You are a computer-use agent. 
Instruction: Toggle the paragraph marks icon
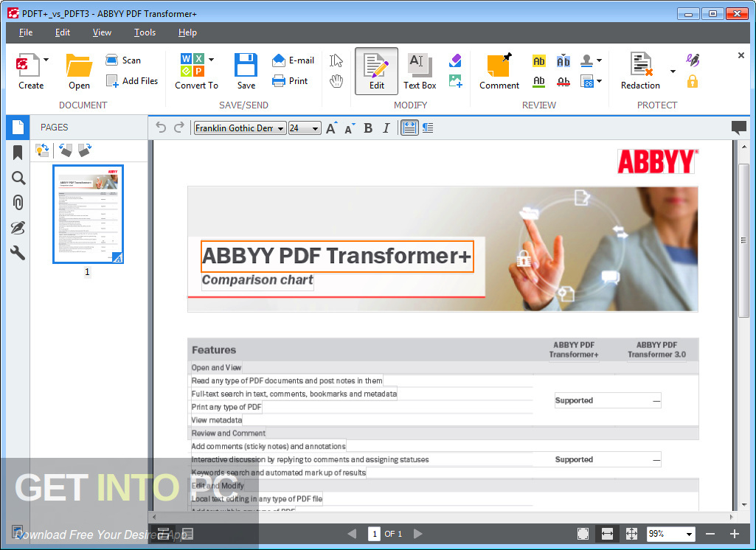428,128
